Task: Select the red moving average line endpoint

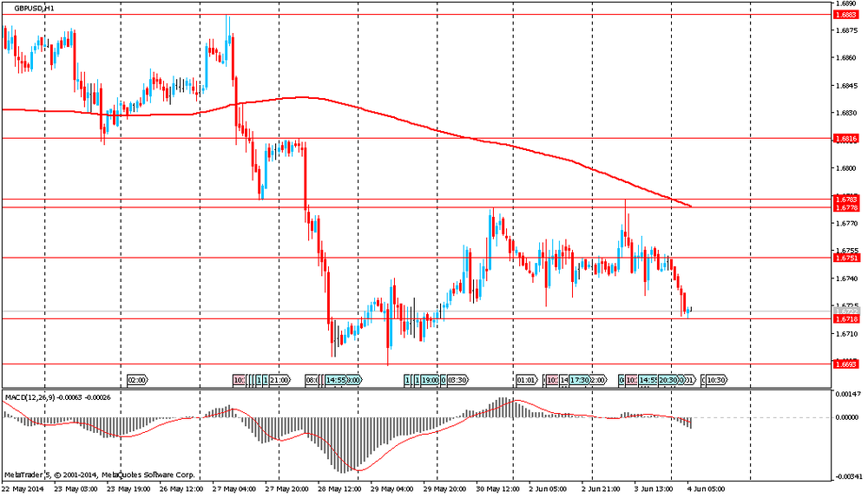Action: tap(690, 206)
